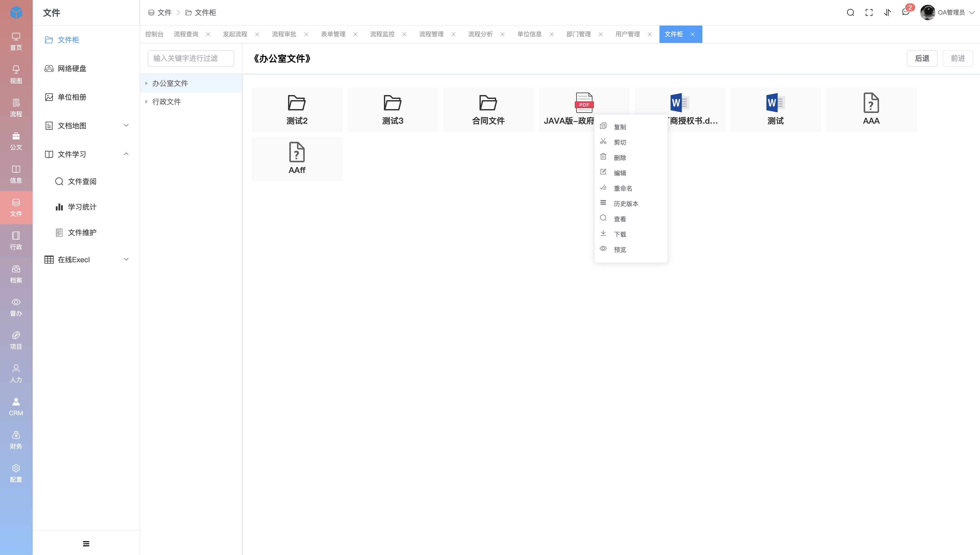Close the 流程审批 tab
The height and width of the screenshot is (555, 980).
(x=306, y=34)
